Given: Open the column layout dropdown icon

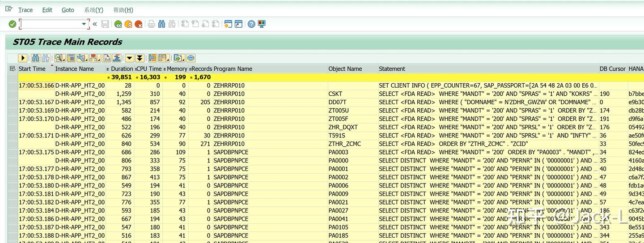Looking at the screenshot, I should pyautogui.click(x=164, y=58).
